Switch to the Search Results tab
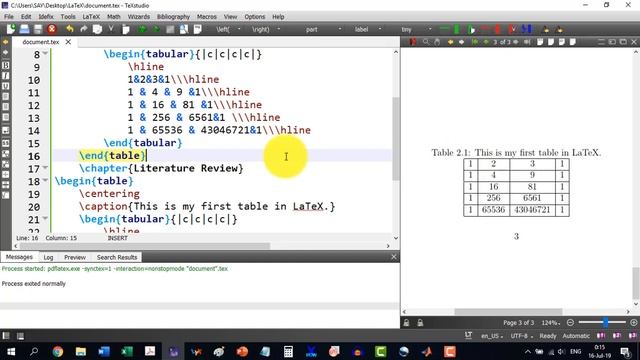 [117, 257]
